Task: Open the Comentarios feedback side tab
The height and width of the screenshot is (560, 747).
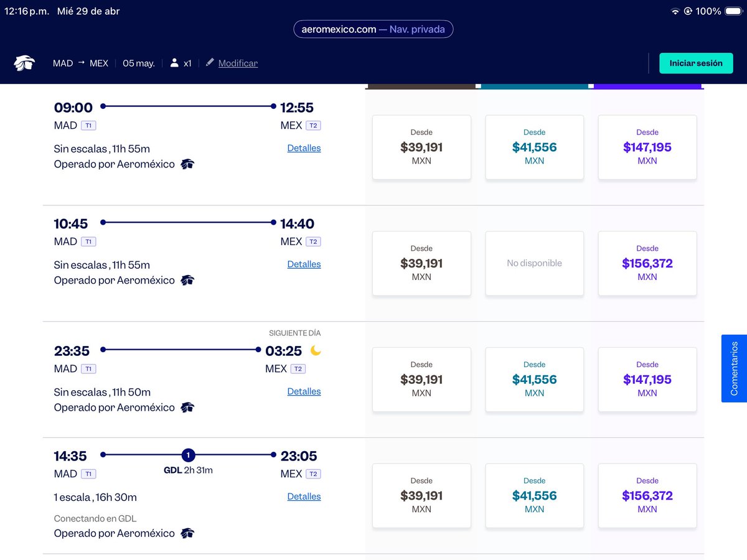Action: click(x=734, y=368)
